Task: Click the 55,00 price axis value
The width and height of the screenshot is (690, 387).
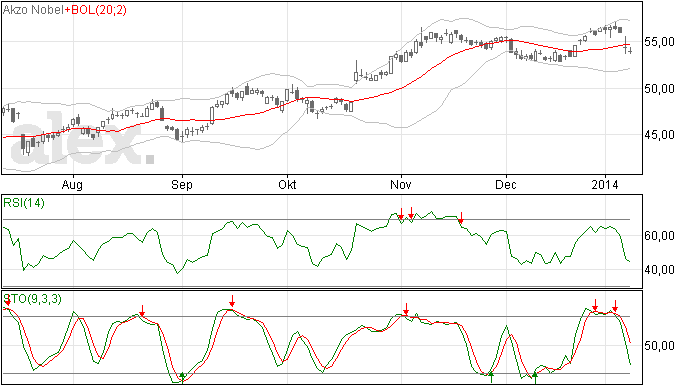Action: coord(659,42)
